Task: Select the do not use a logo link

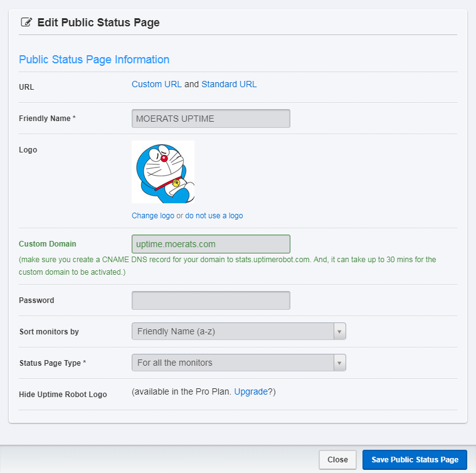Action: pos(214,216)
